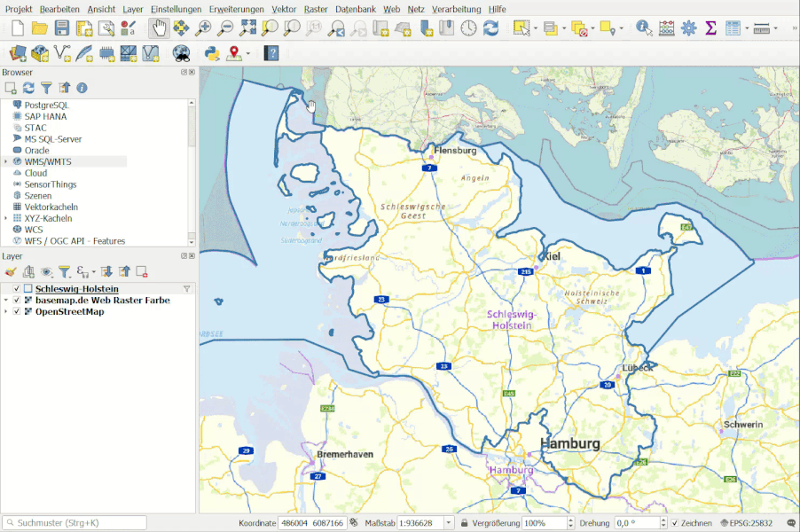Viewport: 800px width, 532px height.
Task: Select the Pan Map hand tool
Action: point(159,28)
